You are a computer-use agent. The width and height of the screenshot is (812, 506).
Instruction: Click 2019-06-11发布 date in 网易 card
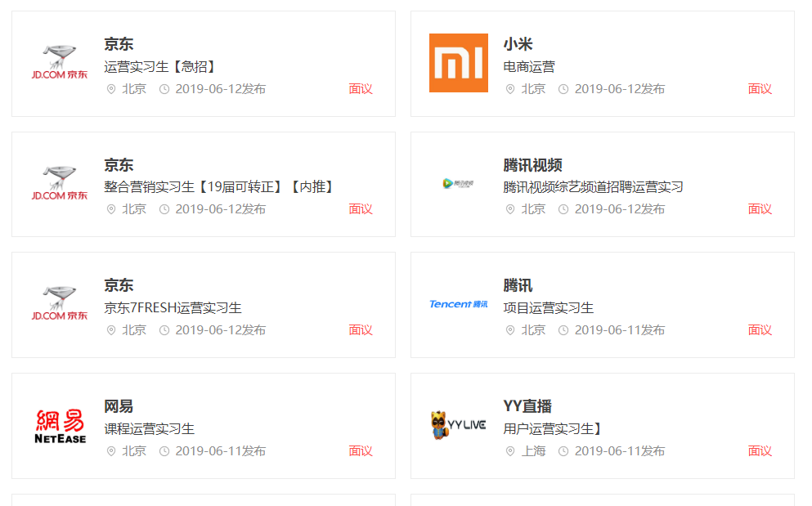[221, 451]
